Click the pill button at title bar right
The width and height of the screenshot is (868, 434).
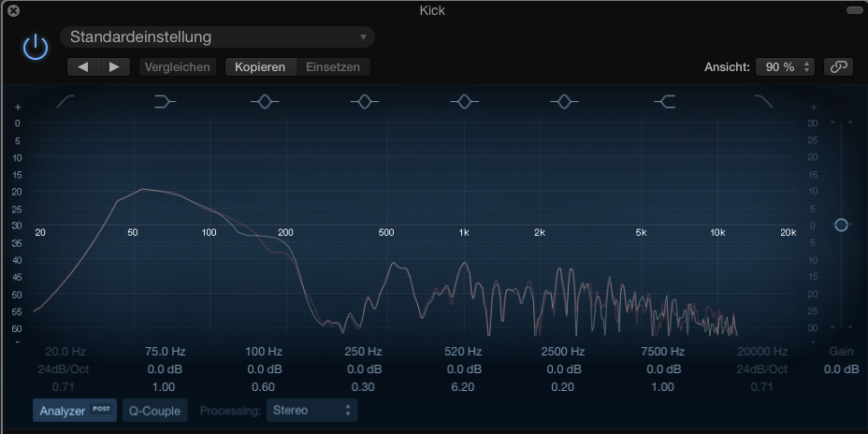[x=853, y=10]
